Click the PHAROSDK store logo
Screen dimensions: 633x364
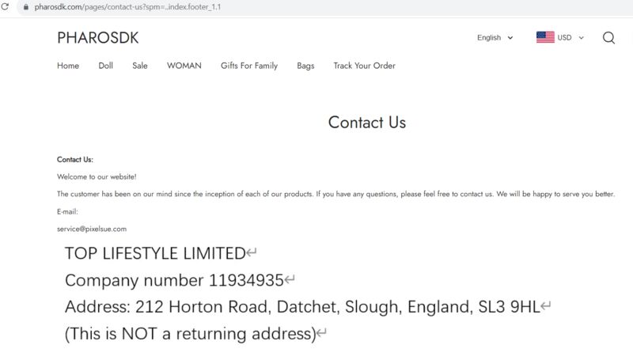tap(97, 38)
